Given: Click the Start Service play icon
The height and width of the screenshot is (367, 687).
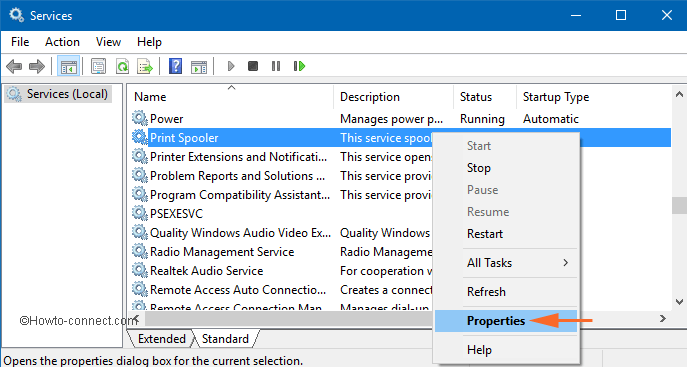Looking at the screenshot, I should click(231, 67).
